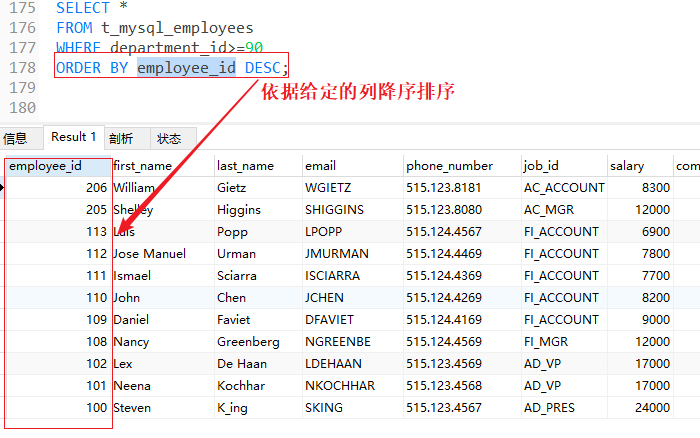Select employee_id cell 205
Viewport: 700px width, 438px height.
pos(58,209)
